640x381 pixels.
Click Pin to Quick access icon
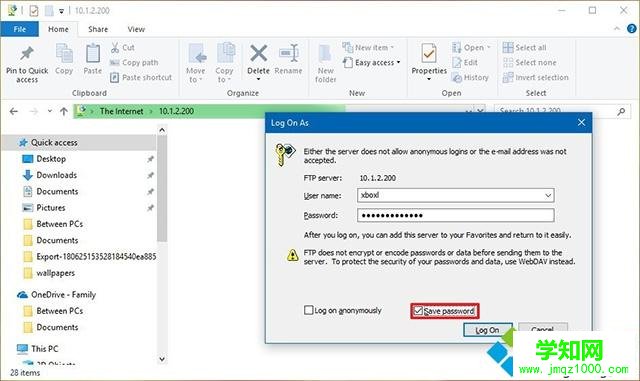coord(27,53)
